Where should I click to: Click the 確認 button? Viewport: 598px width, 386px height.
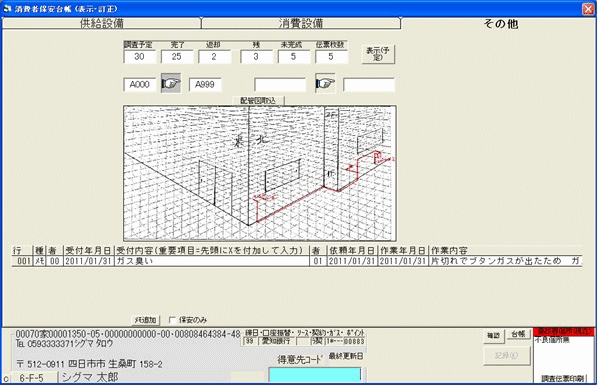click(x=494, y=335)
